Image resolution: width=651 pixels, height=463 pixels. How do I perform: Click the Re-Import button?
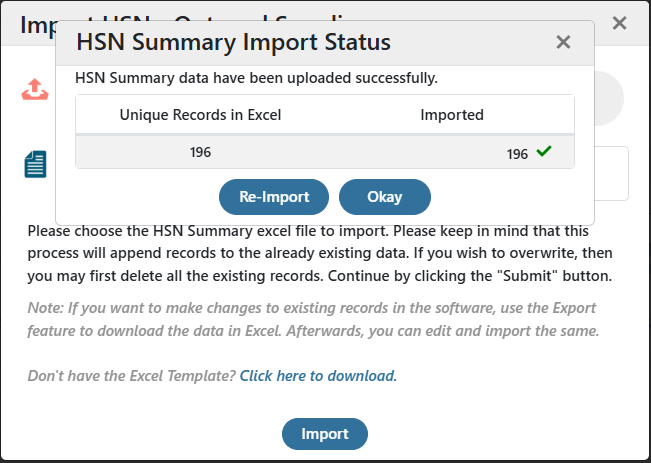point(274,197)
